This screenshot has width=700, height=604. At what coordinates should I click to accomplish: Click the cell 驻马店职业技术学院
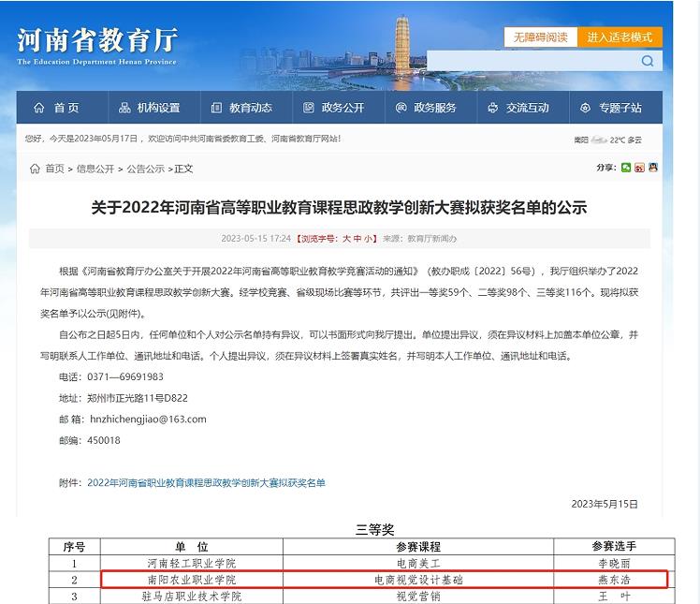click(192, 597)
